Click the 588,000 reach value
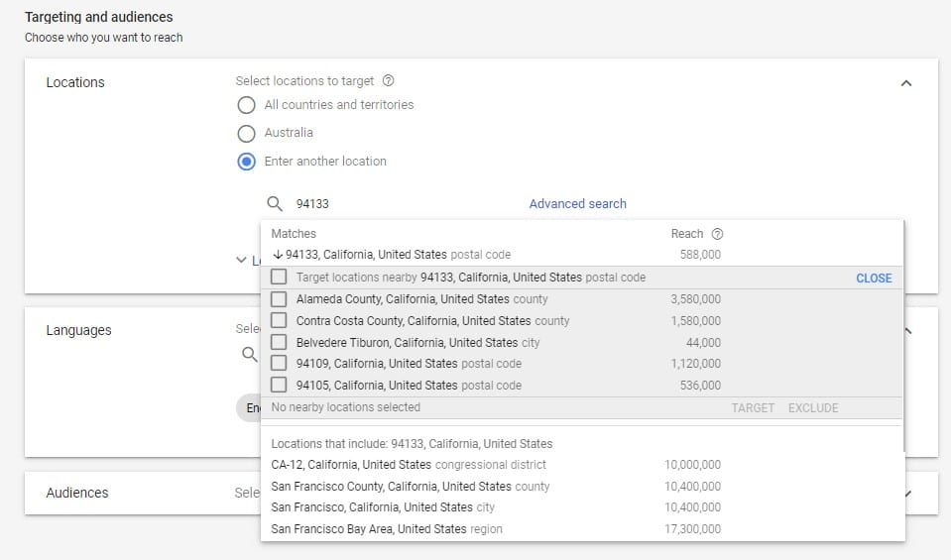The height and width of the screenshot is (560, 951). tap(700, 255)
